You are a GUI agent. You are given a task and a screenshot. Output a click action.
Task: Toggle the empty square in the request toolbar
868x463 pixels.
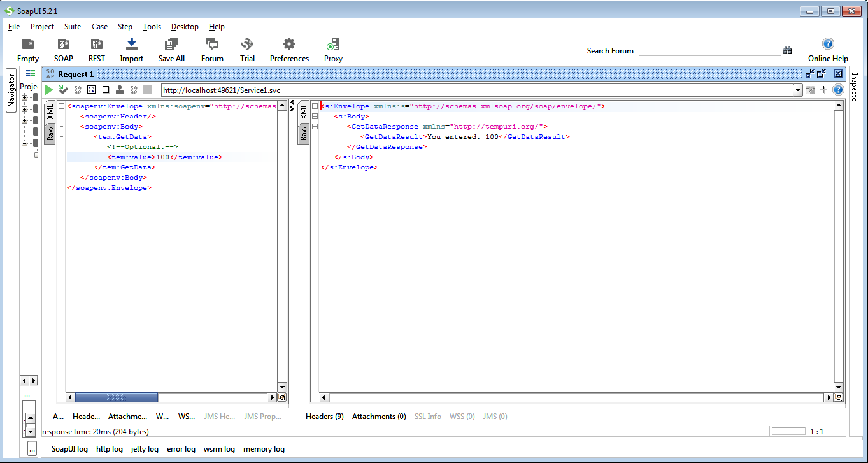[106, 90]
